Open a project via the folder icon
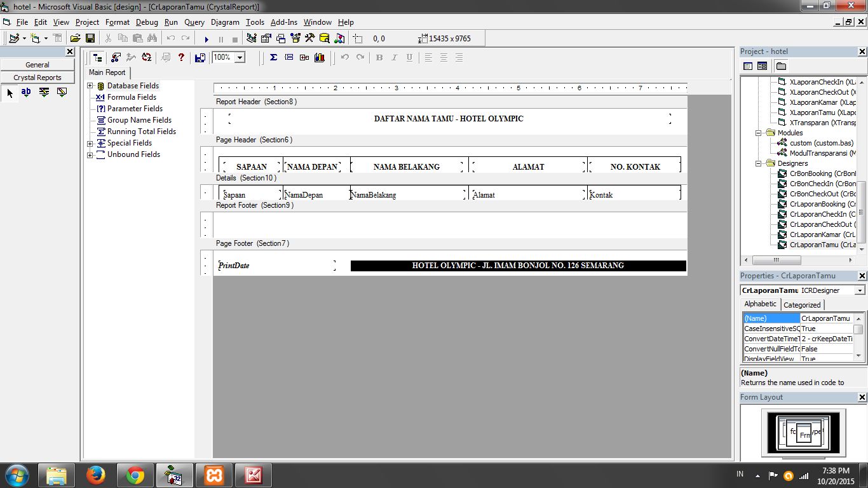The image size is (868, 488). (76, 38)
